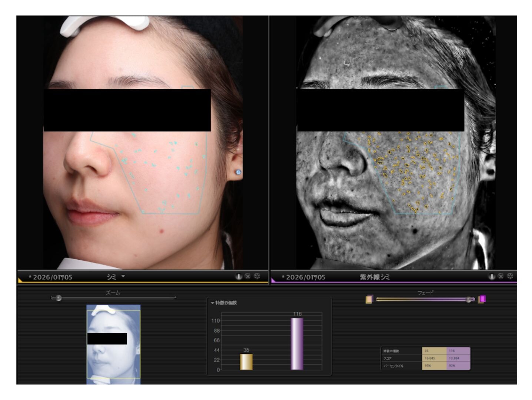Collapse the 特徴の個数 chart section
Viewport: 532px width, 400px height.
click(x=213, y=303)
